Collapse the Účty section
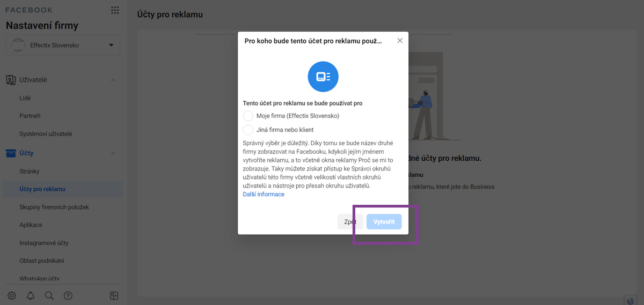Screen dimensions: 644x305 [x=113, y=153]
